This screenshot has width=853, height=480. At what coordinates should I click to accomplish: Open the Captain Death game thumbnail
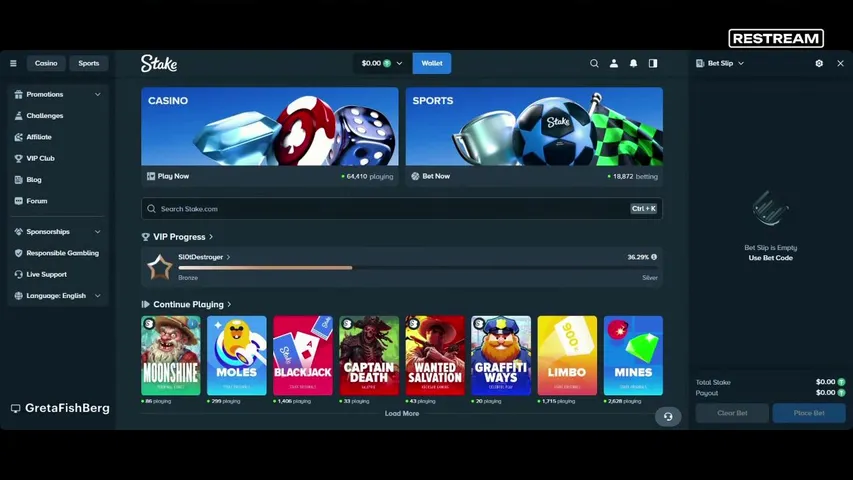[x=369, y=355]
